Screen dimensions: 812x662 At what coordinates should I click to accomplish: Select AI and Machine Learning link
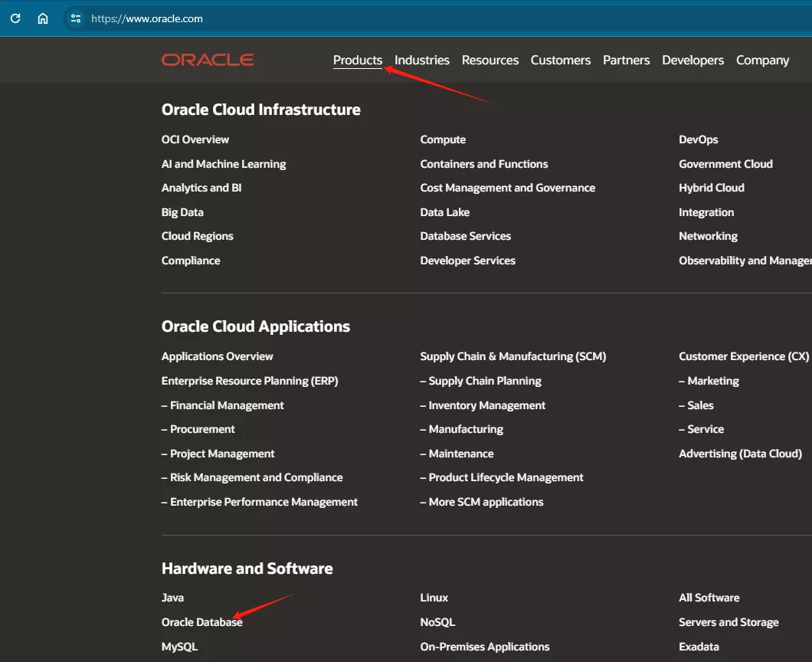point(224,164)
